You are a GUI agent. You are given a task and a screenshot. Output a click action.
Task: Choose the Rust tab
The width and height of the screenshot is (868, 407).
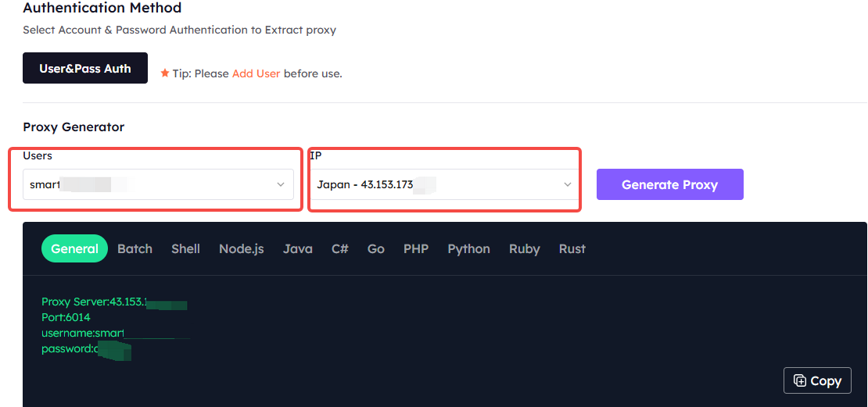[x=572, y=249]
